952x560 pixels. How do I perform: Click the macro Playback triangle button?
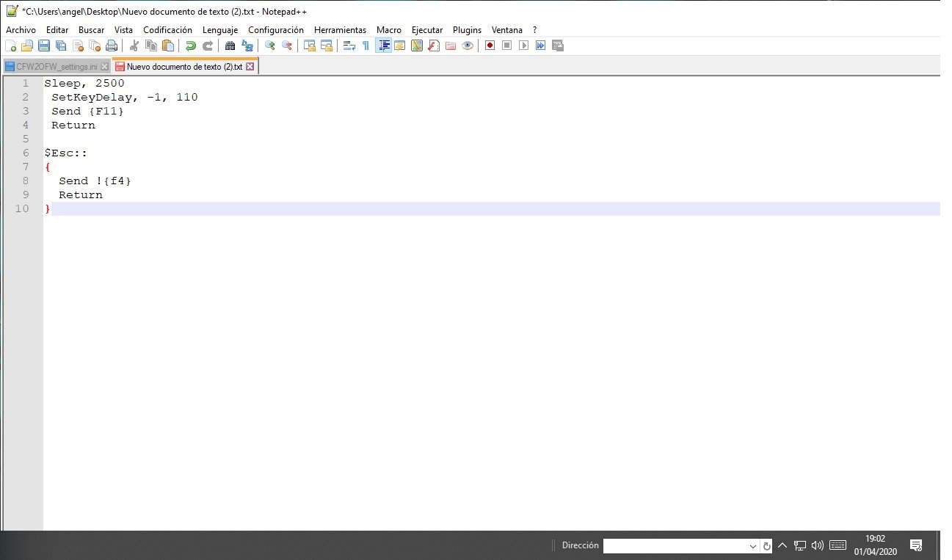coord(523,46)
